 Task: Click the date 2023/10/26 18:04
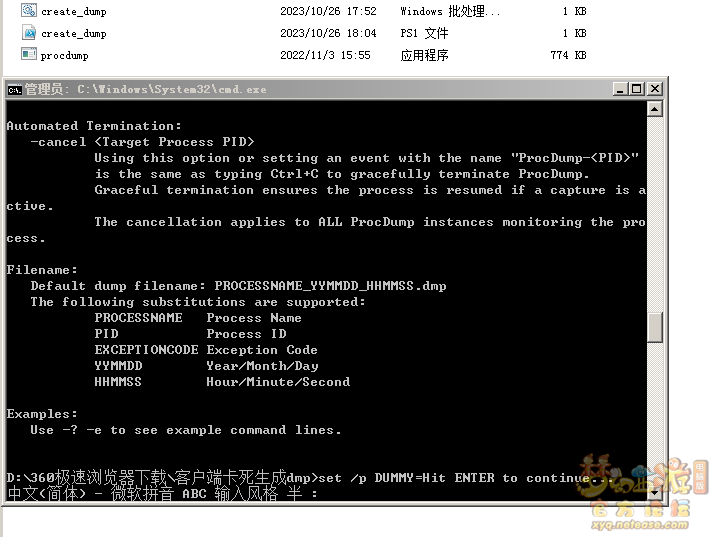point(328,33)
